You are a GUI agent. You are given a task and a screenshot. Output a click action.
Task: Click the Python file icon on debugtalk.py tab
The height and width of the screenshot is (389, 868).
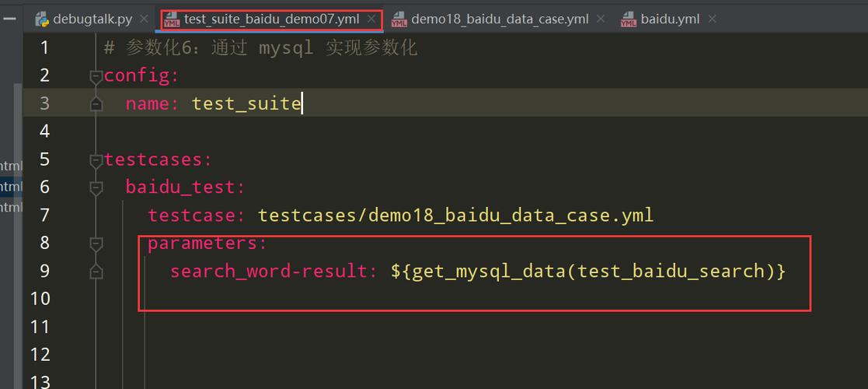pos(43,19)
